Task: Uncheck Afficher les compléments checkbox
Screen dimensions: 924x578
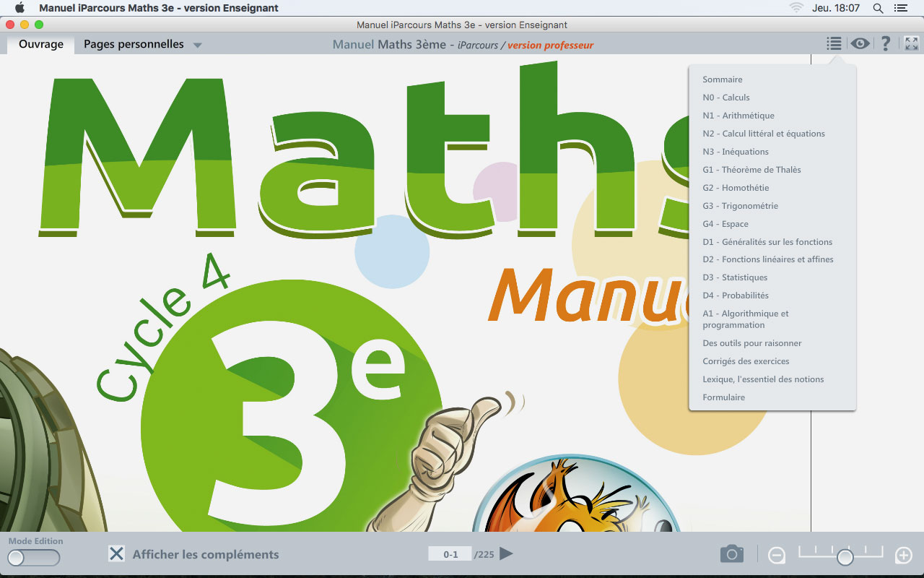Action: tap(116, 554)
